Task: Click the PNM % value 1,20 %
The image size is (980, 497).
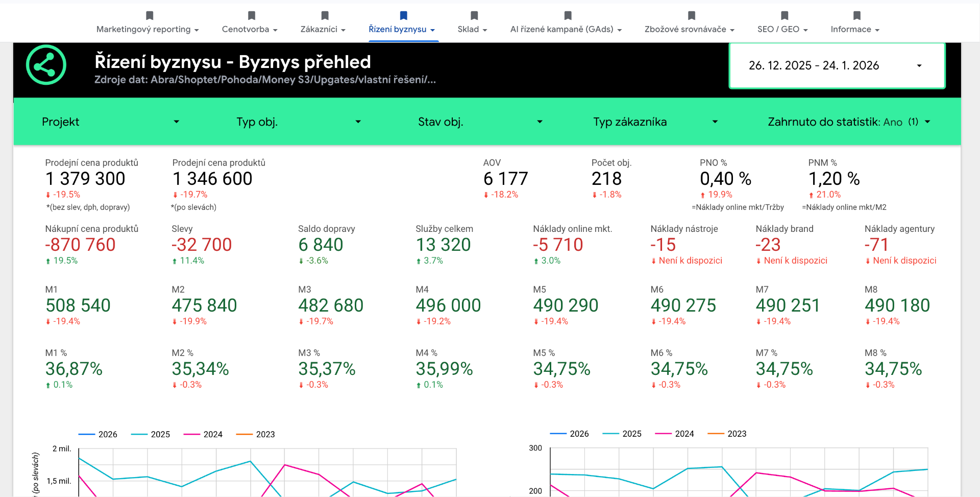Action: pyautogui.click(x=834, y=179)
